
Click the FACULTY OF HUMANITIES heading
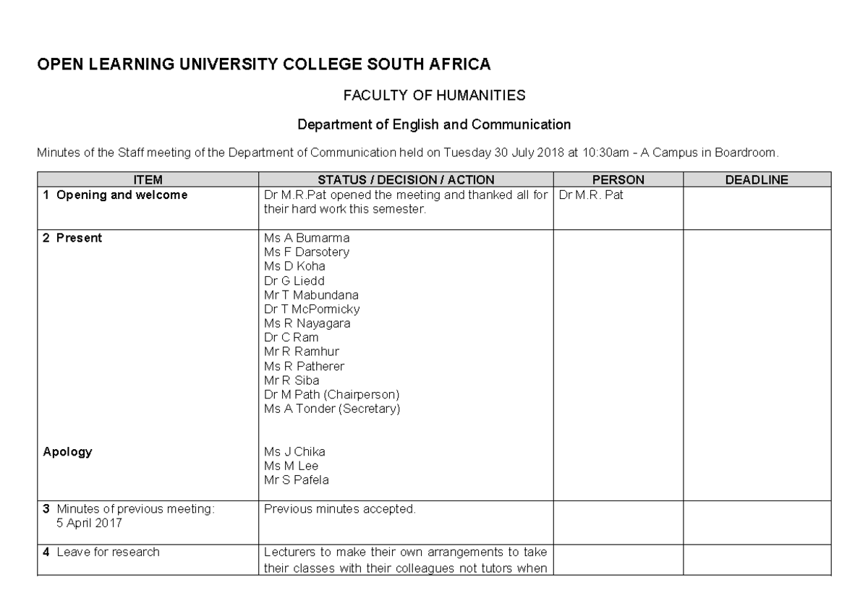pyautogui.click(x=434, y=95)
